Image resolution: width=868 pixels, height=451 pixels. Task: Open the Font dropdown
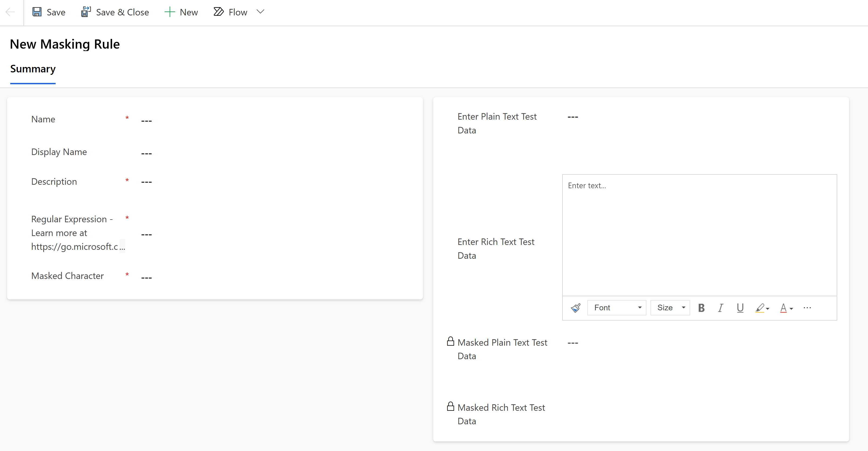pos(617,308)
